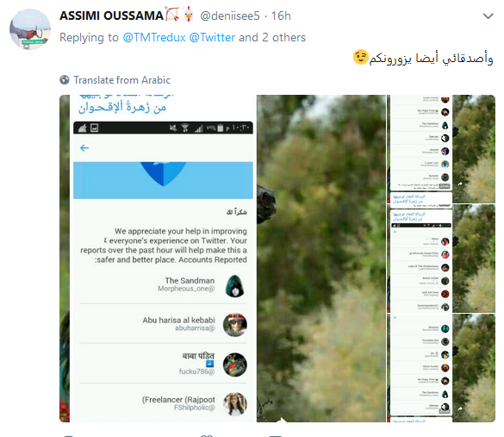
Task: Open the 16h timestamp link
Action: point(281,16)
